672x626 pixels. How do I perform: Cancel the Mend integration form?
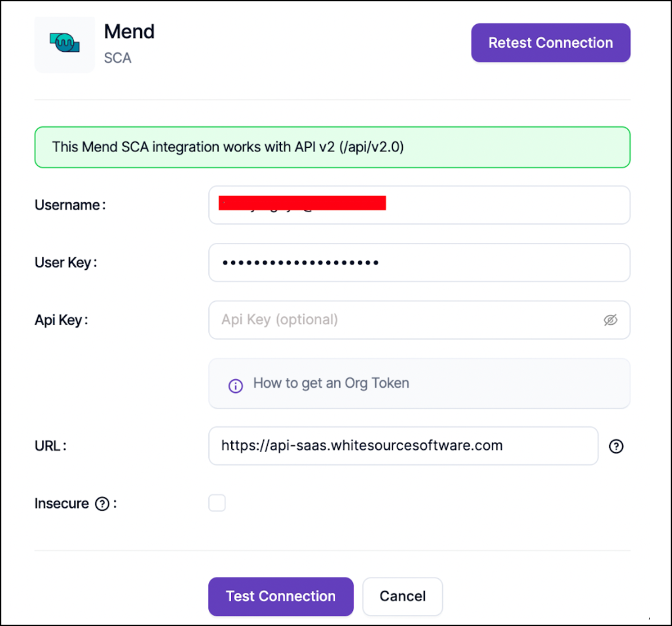[x=402, y=597]
